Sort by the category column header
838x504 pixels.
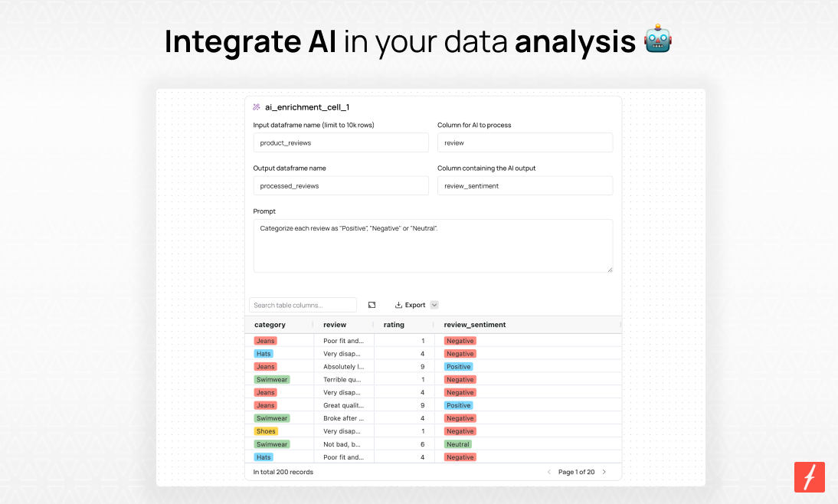point(270,325)
